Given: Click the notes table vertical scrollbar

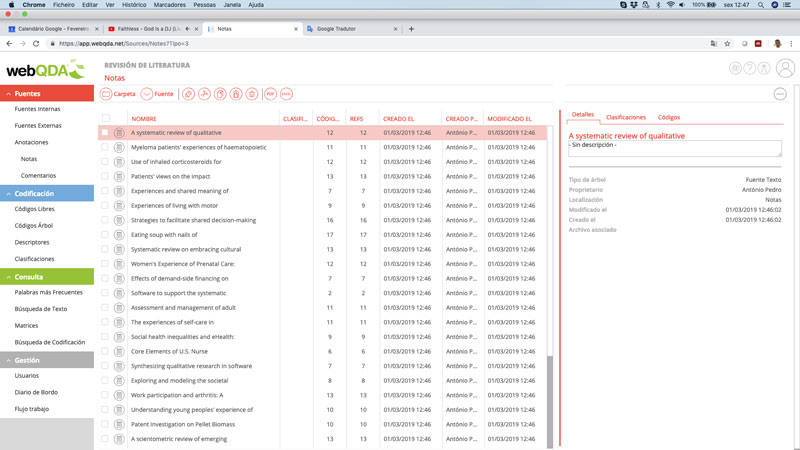Looking at the screenshot, I should pos(550,402).
